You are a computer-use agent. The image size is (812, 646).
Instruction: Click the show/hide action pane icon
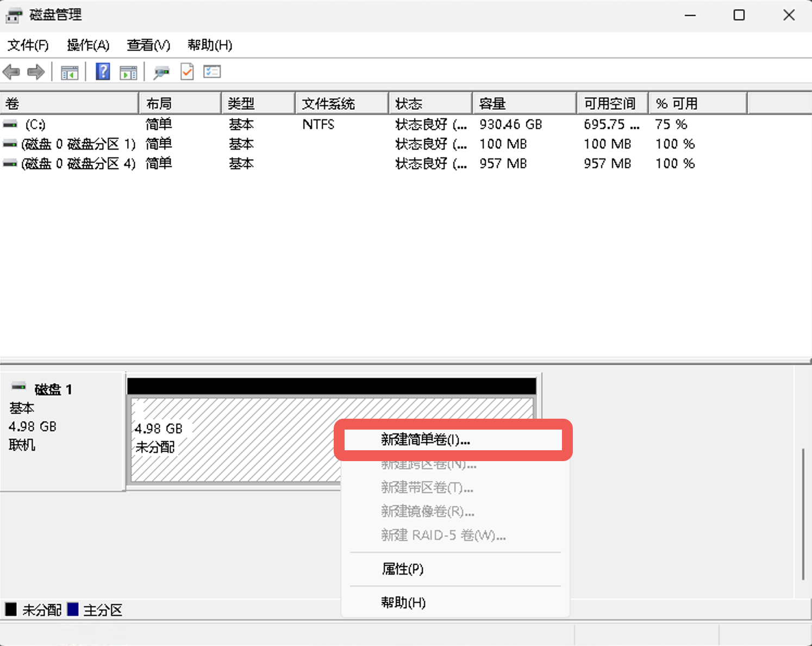(128, 72)
